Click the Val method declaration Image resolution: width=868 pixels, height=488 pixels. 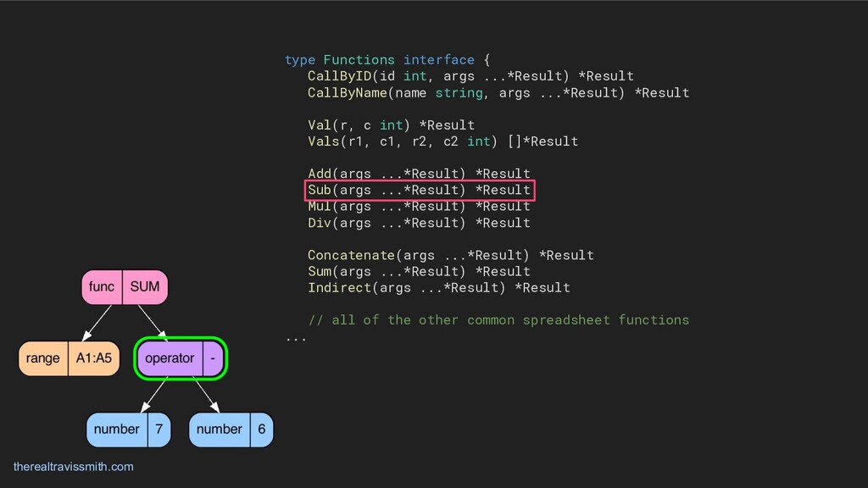click(391, 125)
